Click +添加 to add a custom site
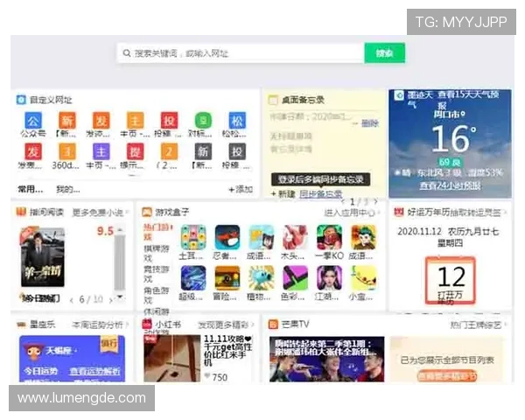 click(x=241, y=189)
